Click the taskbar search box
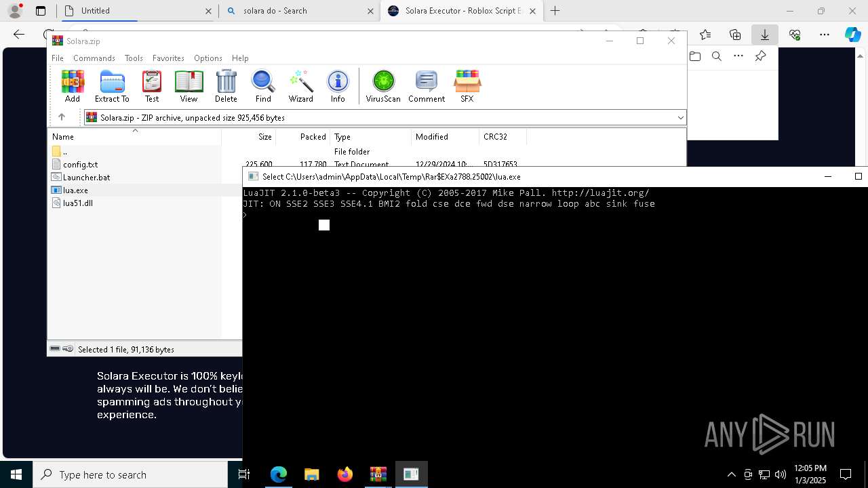This screenshot has width=868, height=488. pyautogui.click(x=130, y=474)
